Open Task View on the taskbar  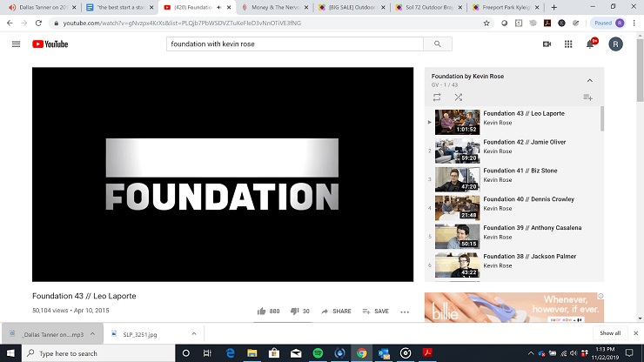click(207, 353)
